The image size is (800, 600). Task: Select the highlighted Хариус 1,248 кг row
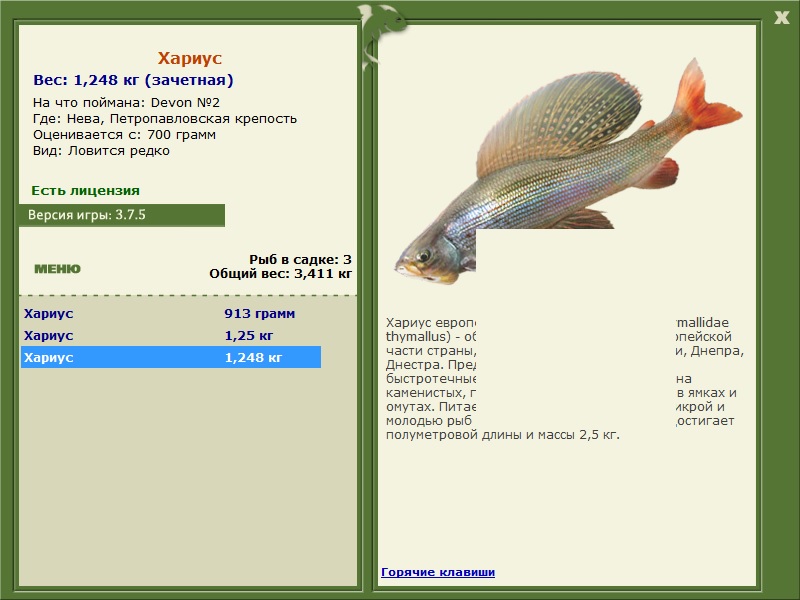[x=171, y=357]
